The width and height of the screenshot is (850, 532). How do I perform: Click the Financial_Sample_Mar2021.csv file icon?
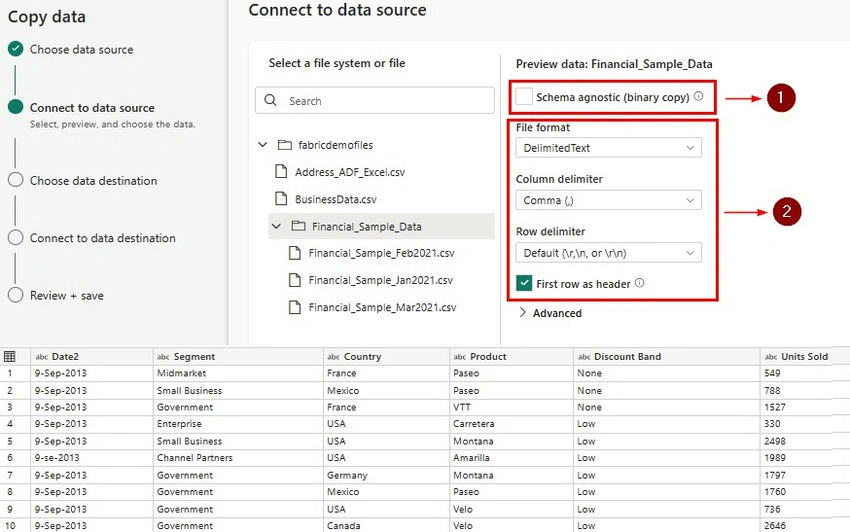pos(294,307)
